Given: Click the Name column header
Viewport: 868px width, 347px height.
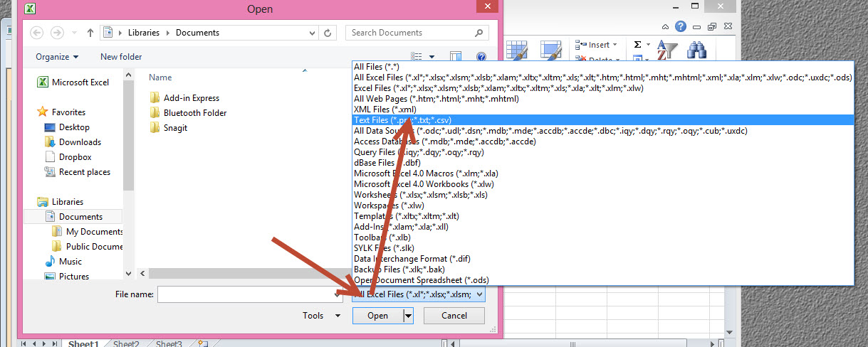Looking at the screenshot, I should 160,78.
